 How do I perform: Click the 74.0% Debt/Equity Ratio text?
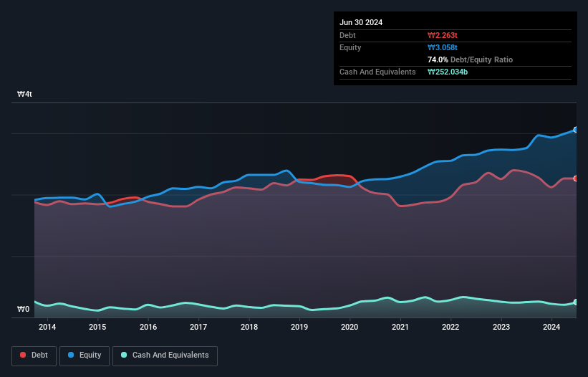[x=471, y=59]
